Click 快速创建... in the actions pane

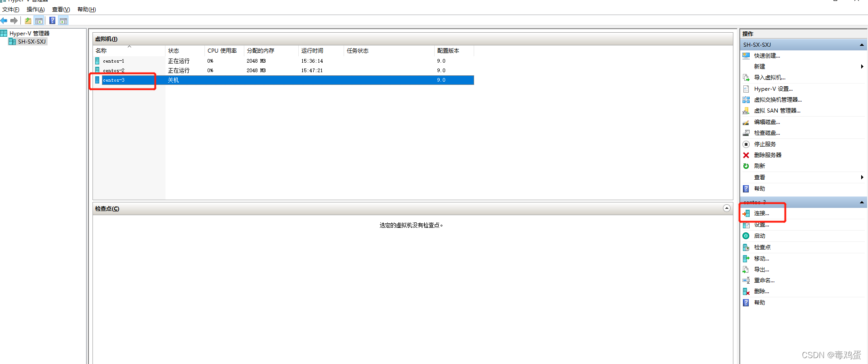pyautogui.click(x=767, y=56)
